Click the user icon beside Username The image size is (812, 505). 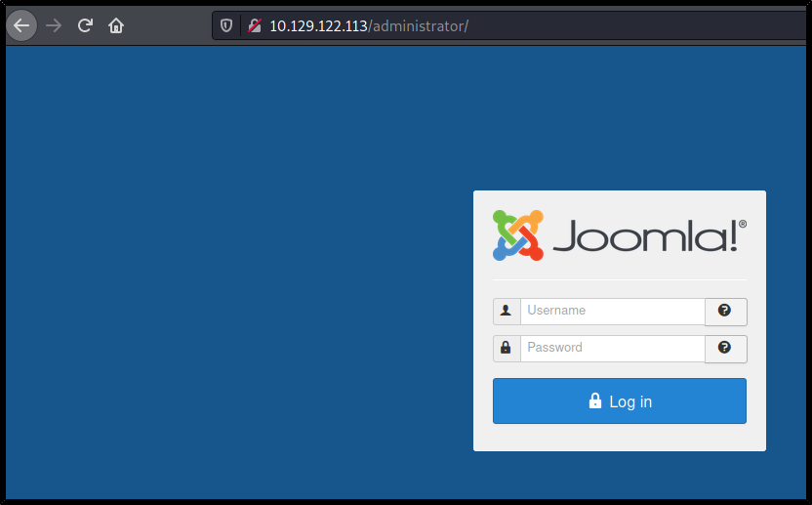pyautogui.click(x=507, y=311)
